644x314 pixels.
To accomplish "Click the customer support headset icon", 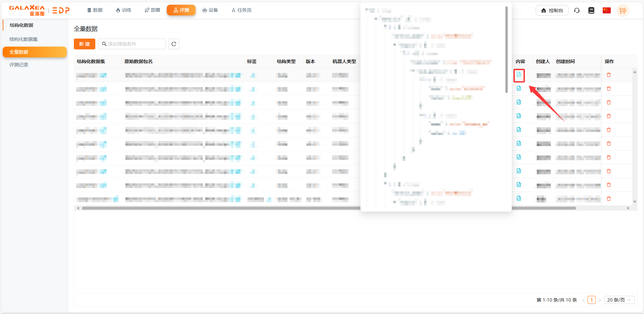I will 577,10.
